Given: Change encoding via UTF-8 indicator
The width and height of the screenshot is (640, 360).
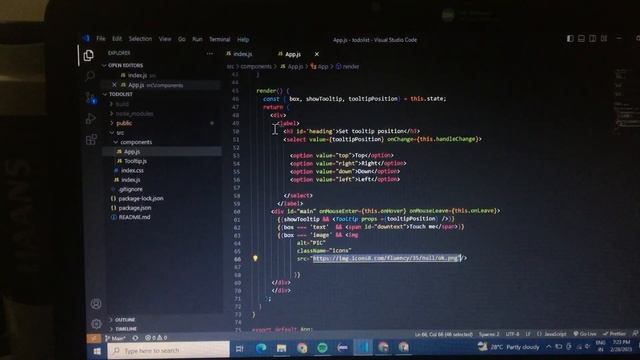Looking at the screenshot, I should tap(512, 334).
